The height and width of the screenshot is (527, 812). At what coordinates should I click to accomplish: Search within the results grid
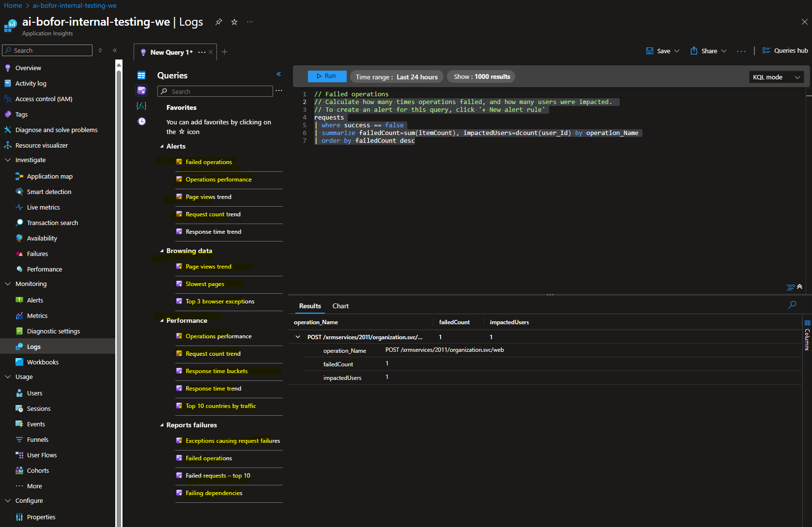792,305
